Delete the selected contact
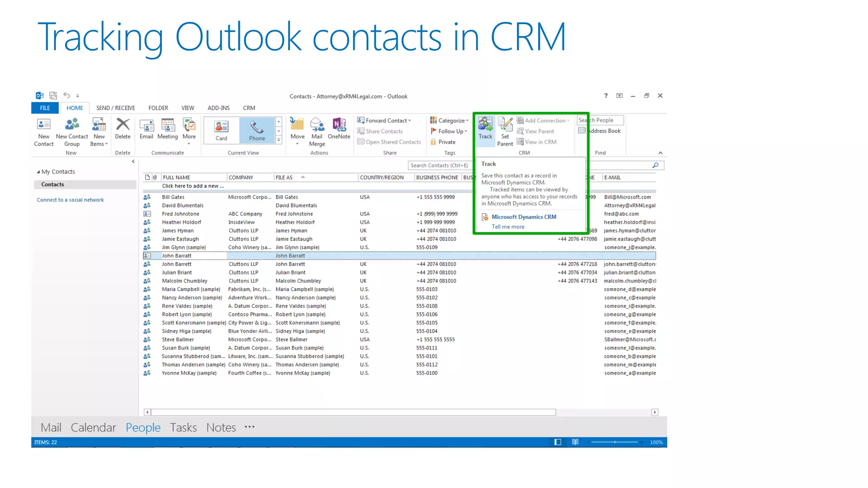 click(122, 129)
